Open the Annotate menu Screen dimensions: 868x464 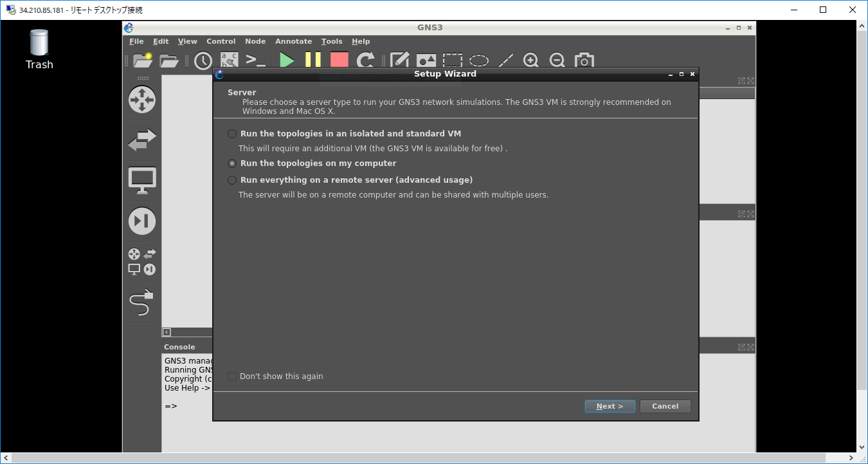point(294,41)
